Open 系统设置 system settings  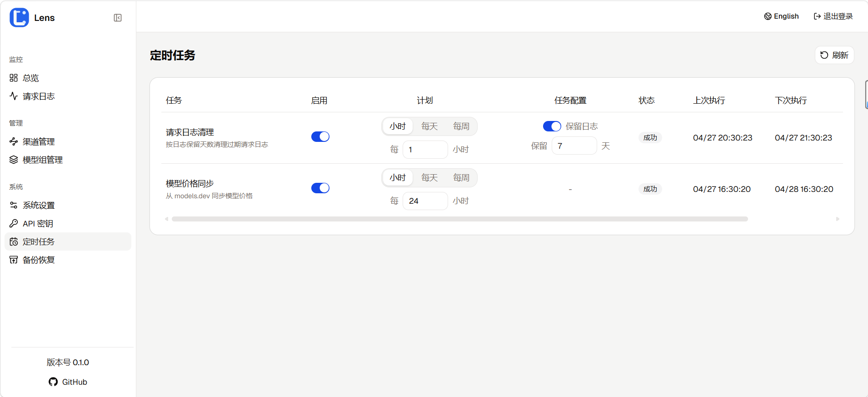click(39, 205)
